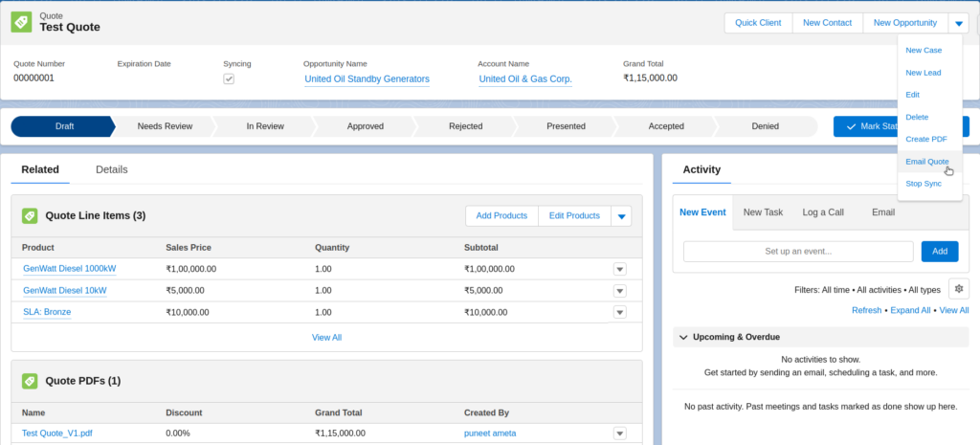Image resolution: width=980 pixels, height=445 pixels.
Task: Open the United Oil Standby Generators opportunity link
Action: pos(367,78)
